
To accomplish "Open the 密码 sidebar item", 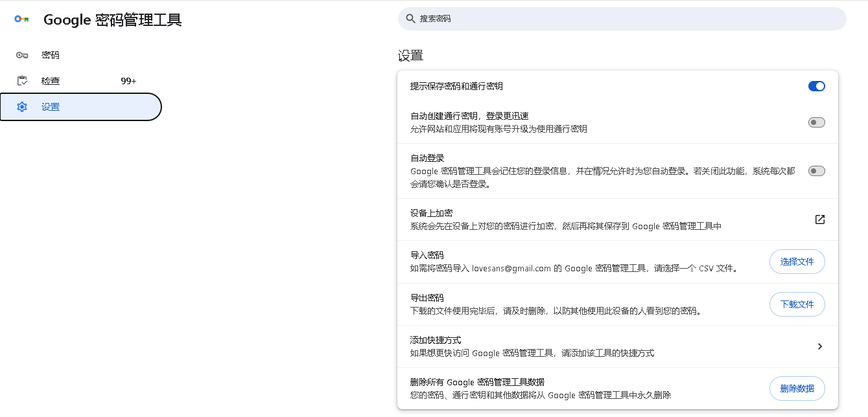I will [80, 55].
